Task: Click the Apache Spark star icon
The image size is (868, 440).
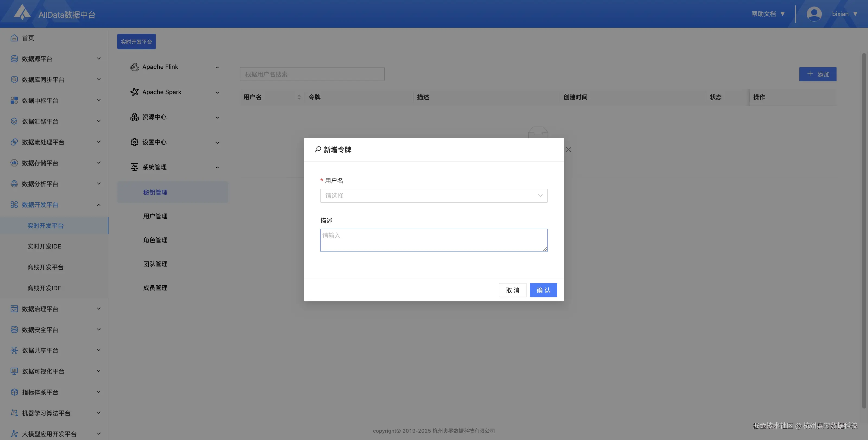Action: (135, 92)
